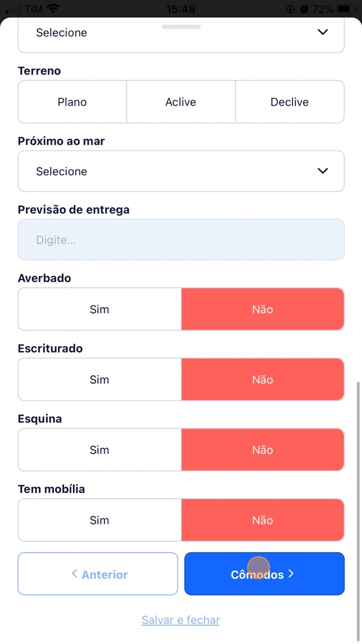This screenshot has width=362, height=644.
Task: Tap the alarm clock status icon
Action: tap(304, 9)
